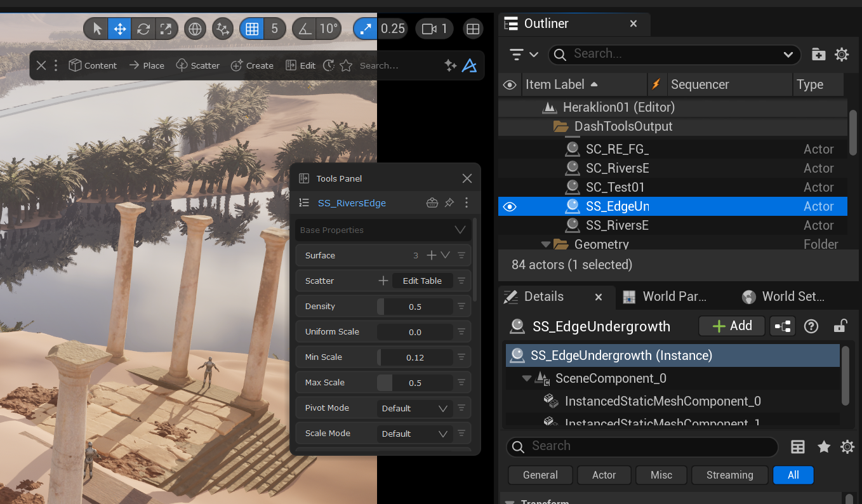Click the Tools Panel layout icon

click(304, 178)
